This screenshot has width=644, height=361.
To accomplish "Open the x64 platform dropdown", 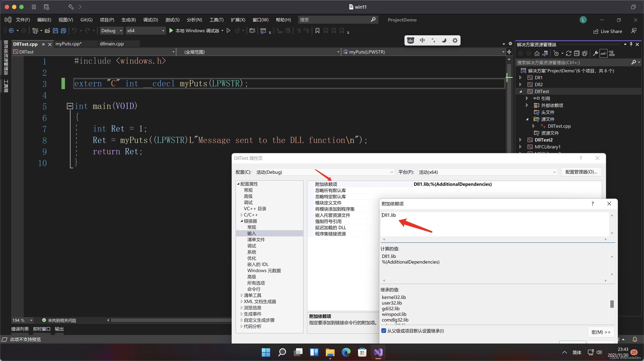I will pos(145,31).
